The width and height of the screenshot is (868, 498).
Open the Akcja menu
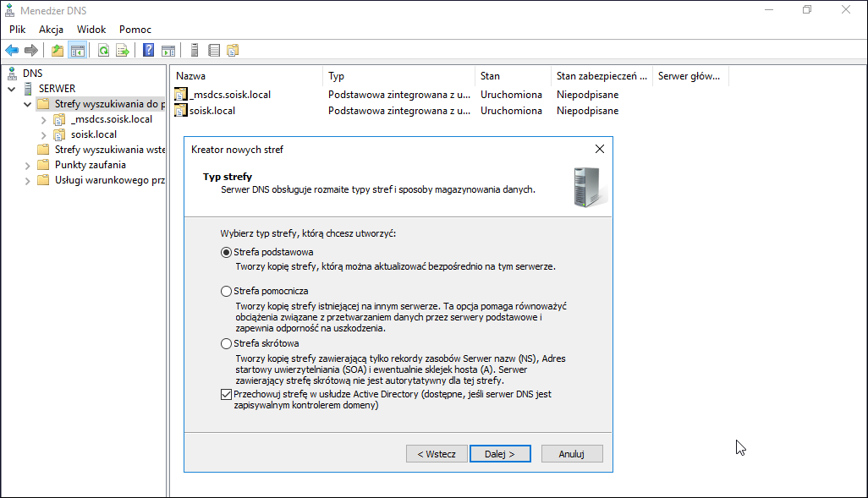(x=51, y=30)
